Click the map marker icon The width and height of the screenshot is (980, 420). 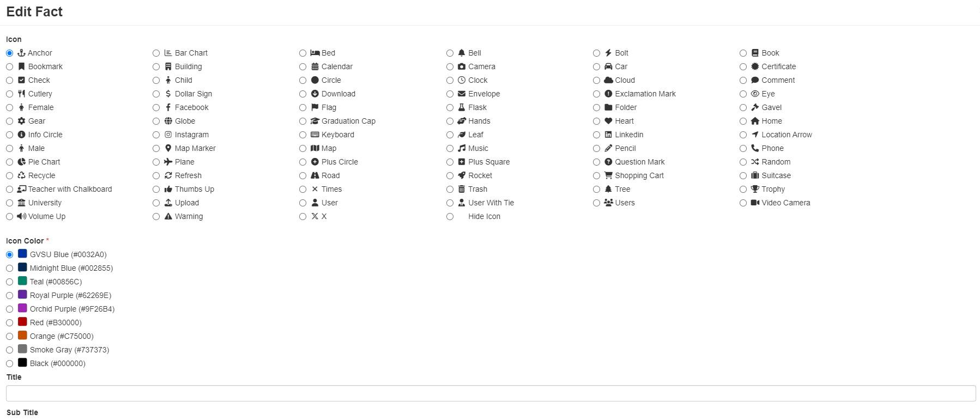168,148
